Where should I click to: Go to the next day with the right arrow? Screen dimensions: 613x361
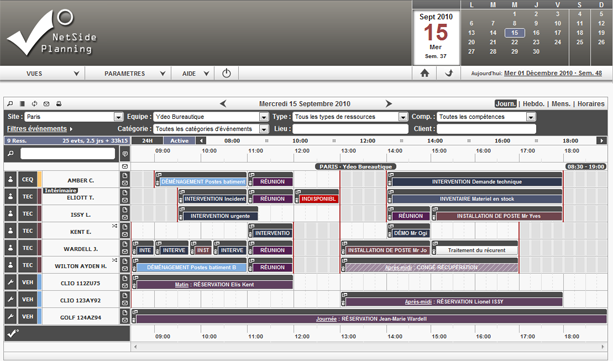click(388, 104)
